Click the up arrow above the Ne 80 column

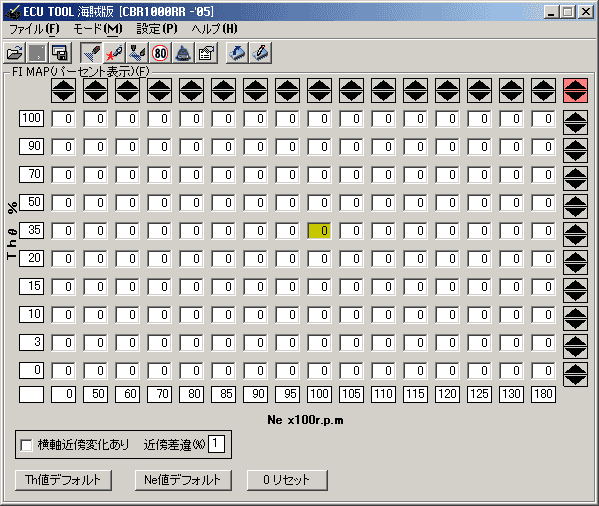click(192, 86)
